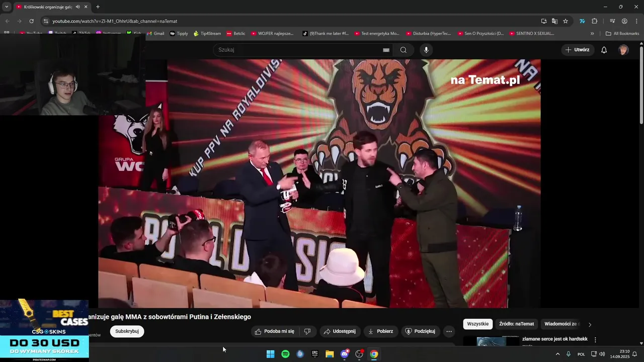Click Chrome icon in taskbar
This screenshot has width=644, height=362.
tap(374, 354)
